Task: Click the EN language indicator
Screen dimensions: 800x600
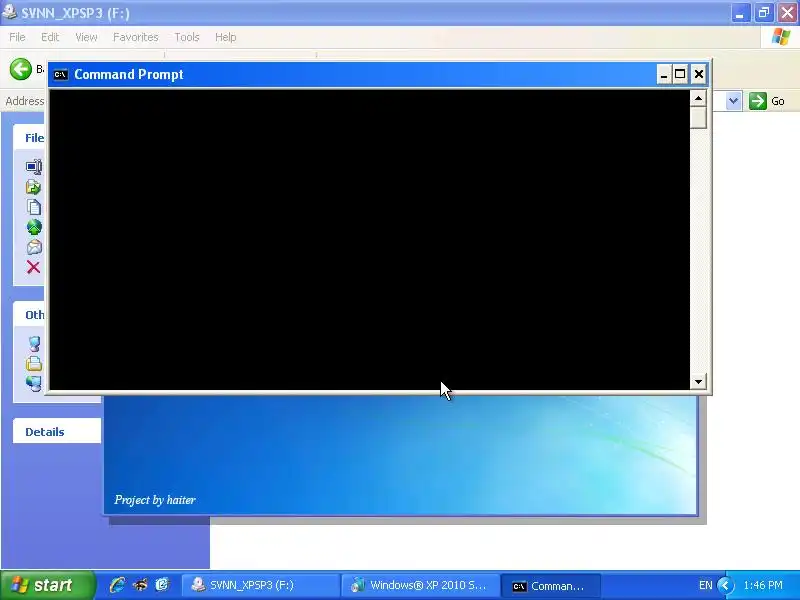Action: (x=705, y=585)
